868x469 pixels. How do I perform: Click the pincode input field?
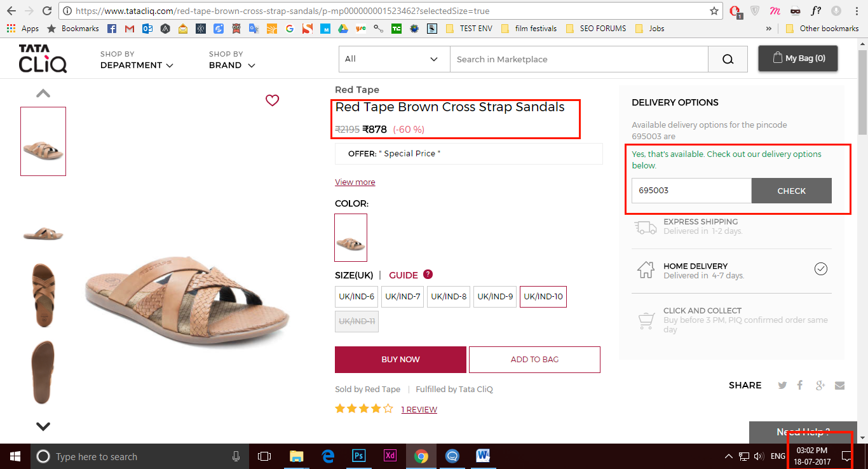[x=691, y=191]
